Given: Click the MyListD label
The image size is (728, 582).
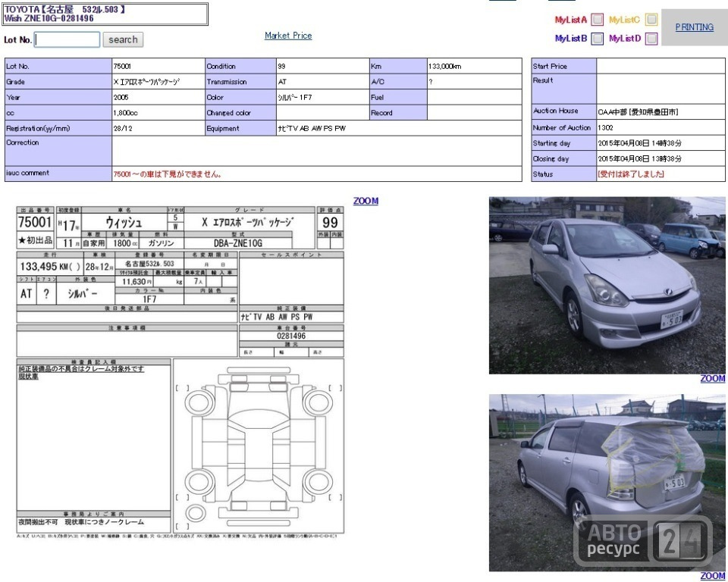Looking at the screenshot, I should point(625,38).
